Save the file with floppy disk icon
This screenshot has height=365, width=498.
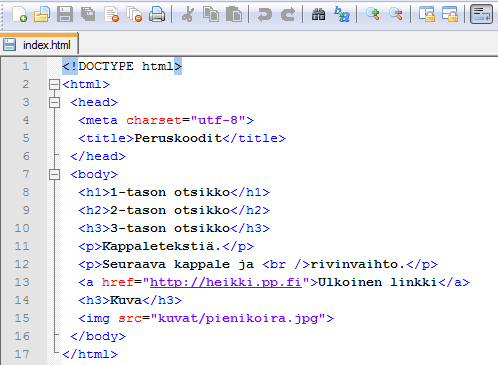click(65, 15)
